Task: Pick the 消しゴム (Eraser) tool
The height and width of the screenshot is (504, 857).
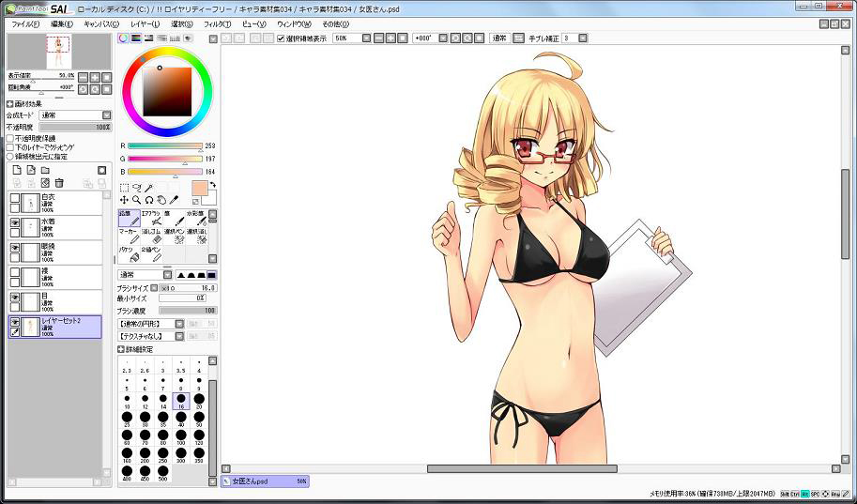Action: point(151,236)
